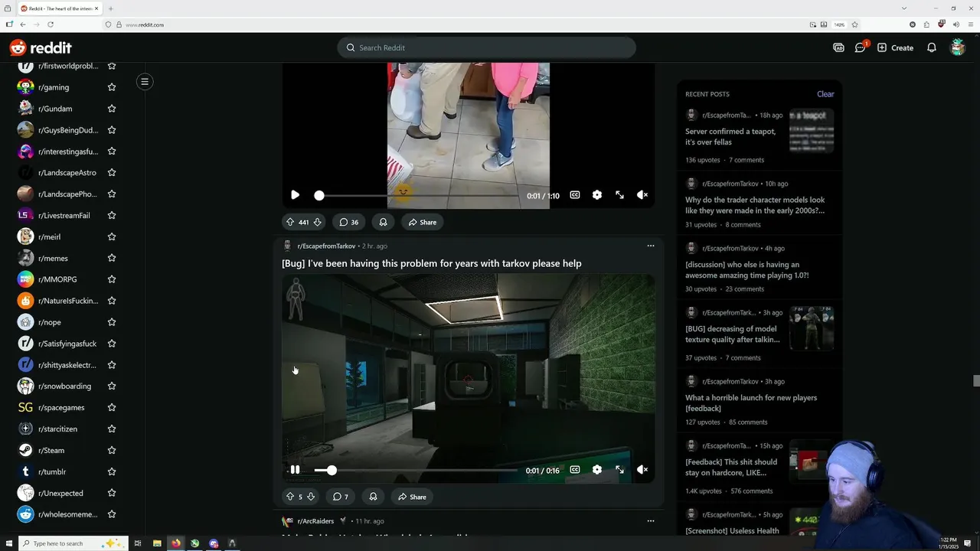Viewport: 980px width, 551px height.
Task: Upvote the Tarkov bug post
Action: (290, 497)
